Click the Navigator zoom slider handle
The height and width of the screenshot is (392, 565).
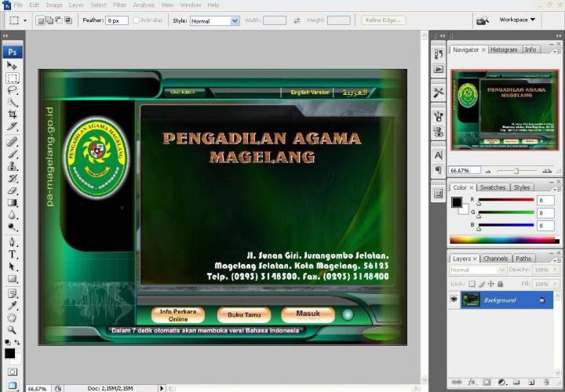click(516, 171)
